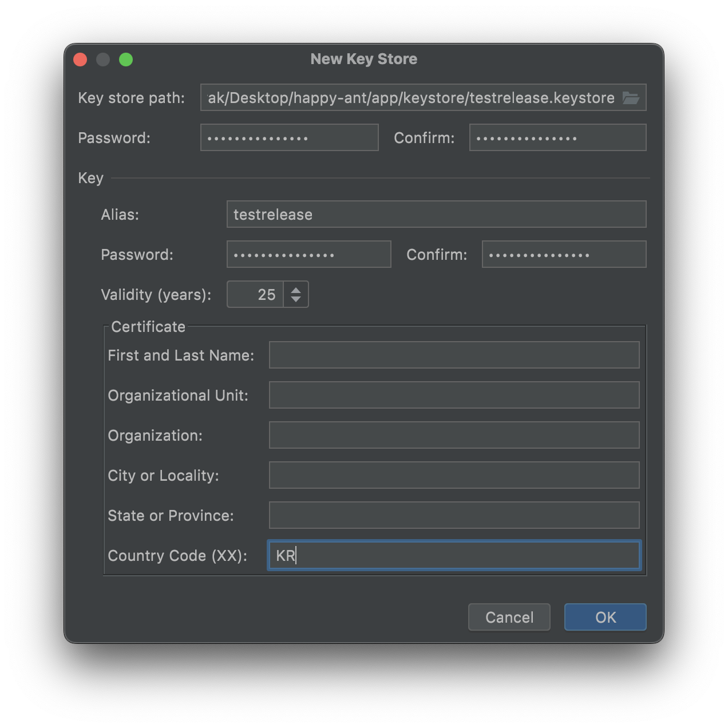The height and width of the screenshot is (728, 728).
Task: Click the Validity years value 25
Action: (x=255, y=295)
